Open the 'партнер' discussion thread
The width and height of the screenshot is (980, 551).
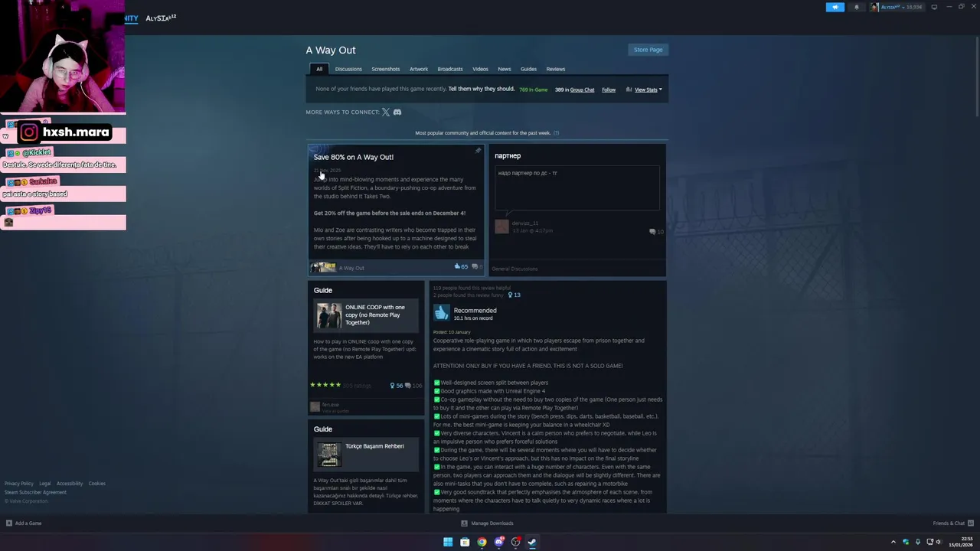508,156
